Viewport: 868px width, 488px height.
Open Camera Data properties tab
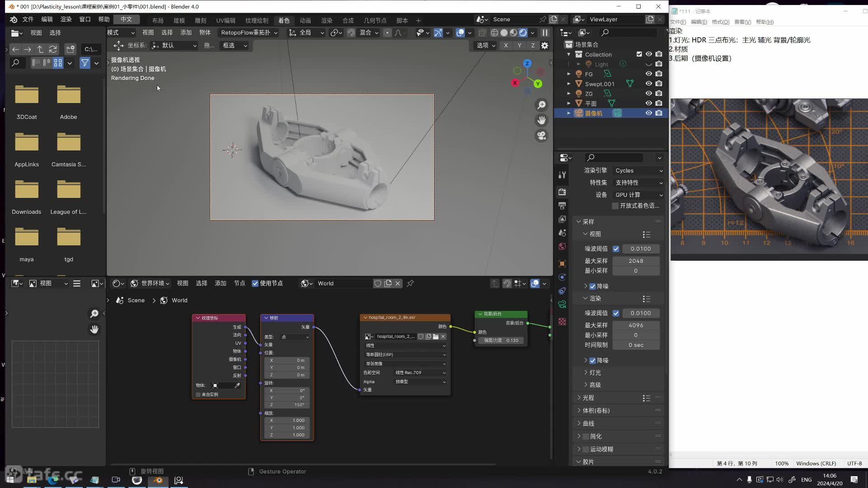click(x=562, y=304)
